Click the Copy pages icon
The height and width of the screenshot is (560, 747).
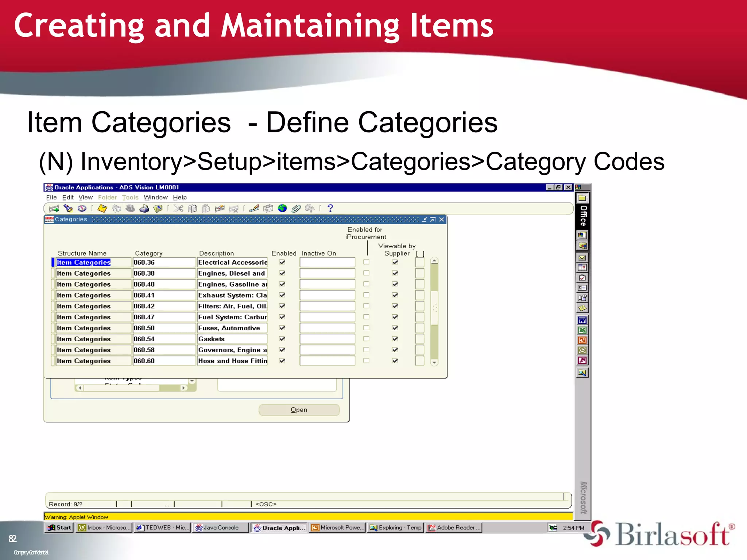(193, 208)
